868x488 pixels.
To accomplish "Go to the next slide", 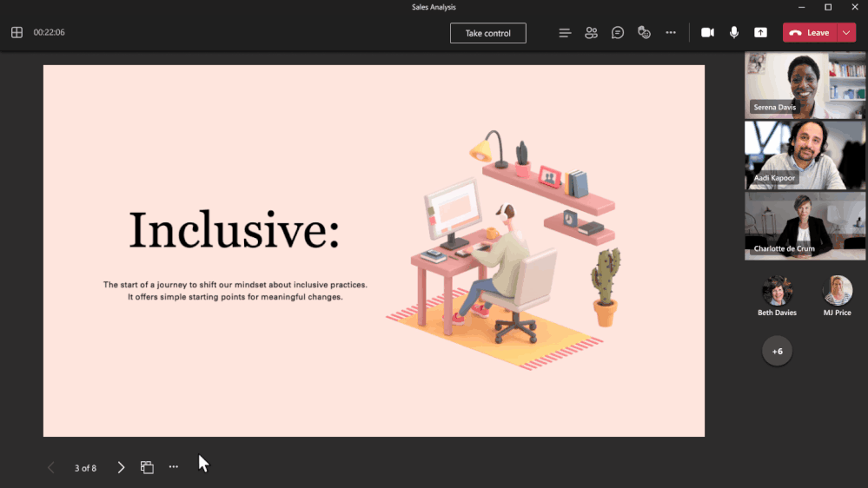I will (121, 467).
